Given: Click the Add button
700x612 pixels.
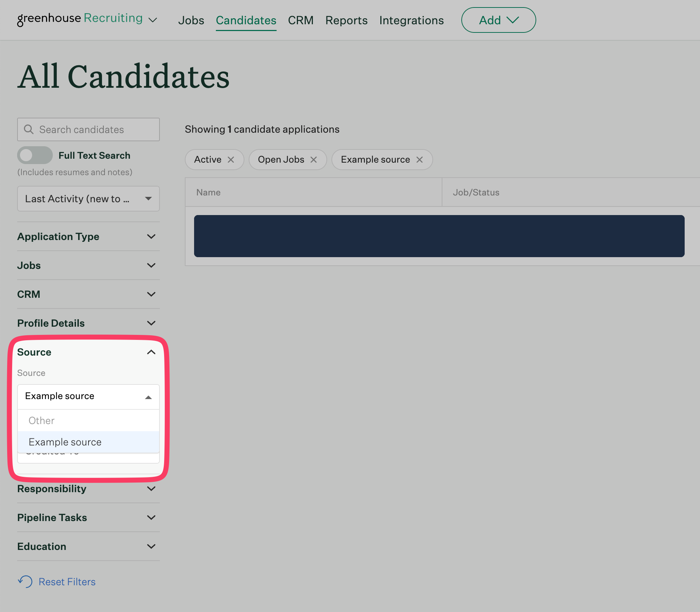Looking at the screenshot, I should tap(498, 20).
